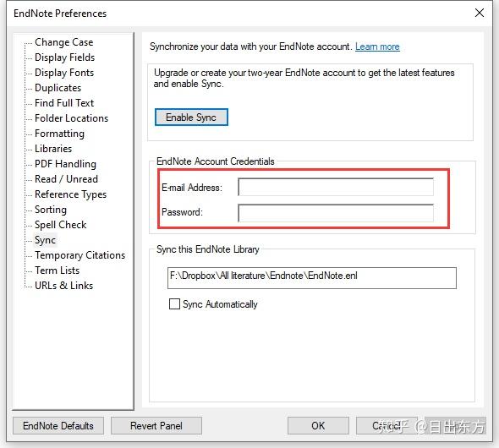
Task: Click the Revert Panel button
Action: tap(156, 426)
